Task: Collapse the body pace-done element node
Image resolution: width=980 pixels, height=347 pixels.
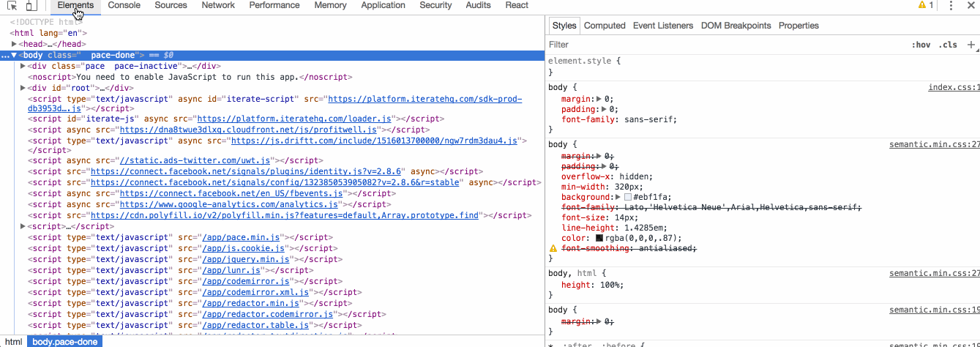Action: [x=14, y=55]
